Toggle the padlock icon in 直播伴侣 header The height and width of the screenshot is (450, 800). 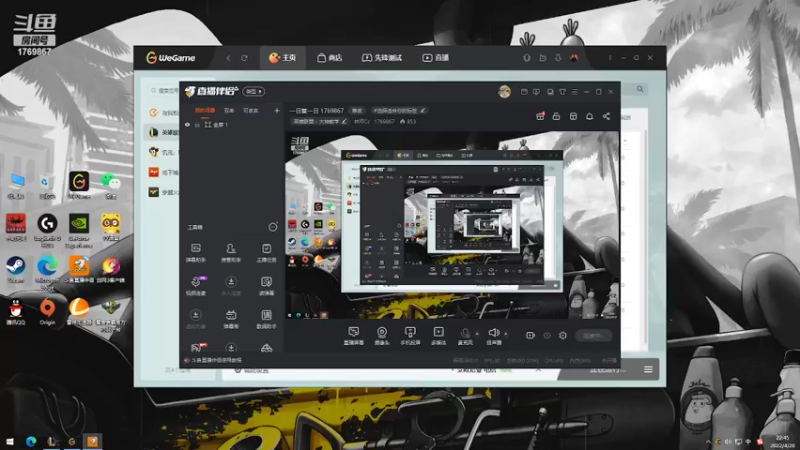click(x=556, y=116)
